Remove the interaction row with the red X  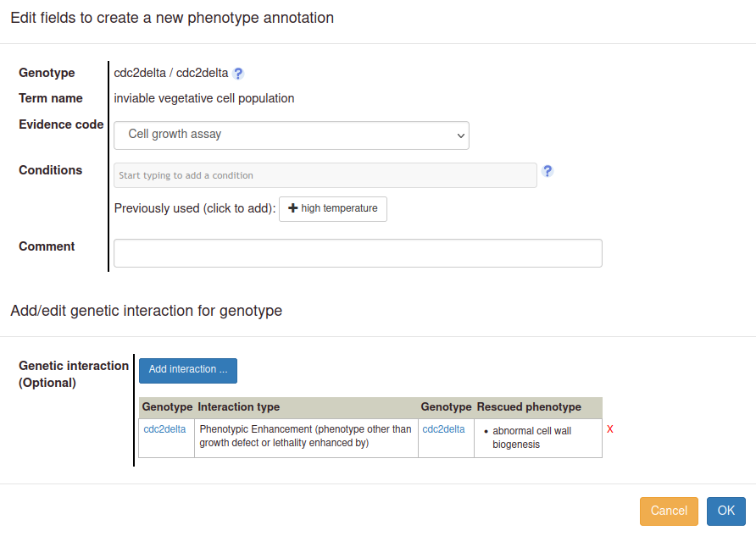click(610, 429)
